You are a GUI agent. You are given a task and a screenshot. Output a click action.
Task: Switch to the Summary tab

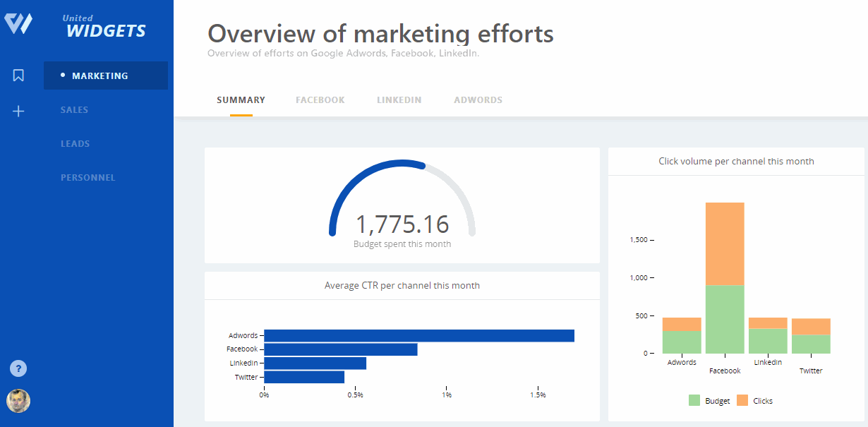coord(241,100)
